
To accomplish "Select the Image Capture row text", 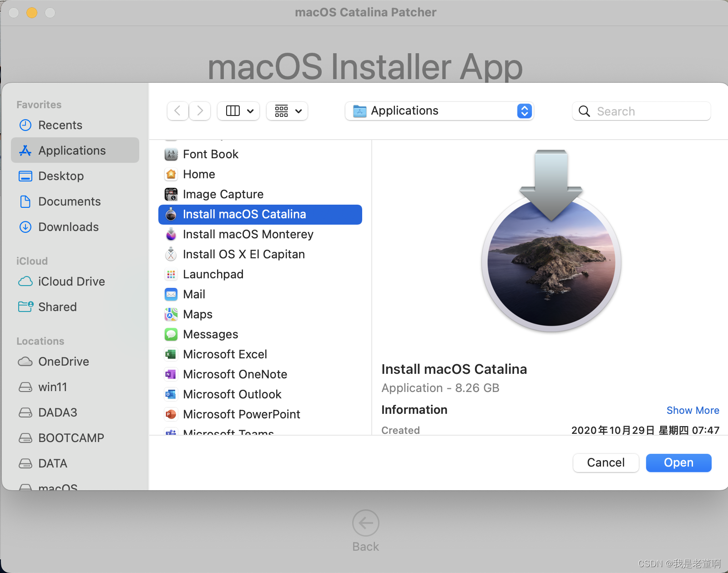I will point(223,194).
